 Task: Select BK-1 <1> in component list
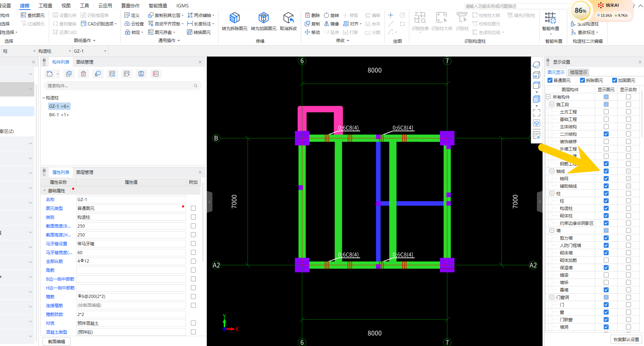(x=59, y=115)
